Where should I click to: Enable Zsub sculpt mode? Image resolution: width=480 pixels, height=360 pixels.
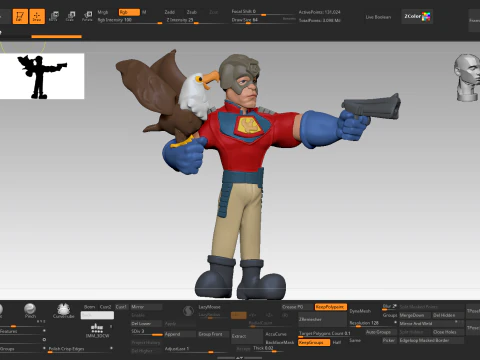click(192, 12)
